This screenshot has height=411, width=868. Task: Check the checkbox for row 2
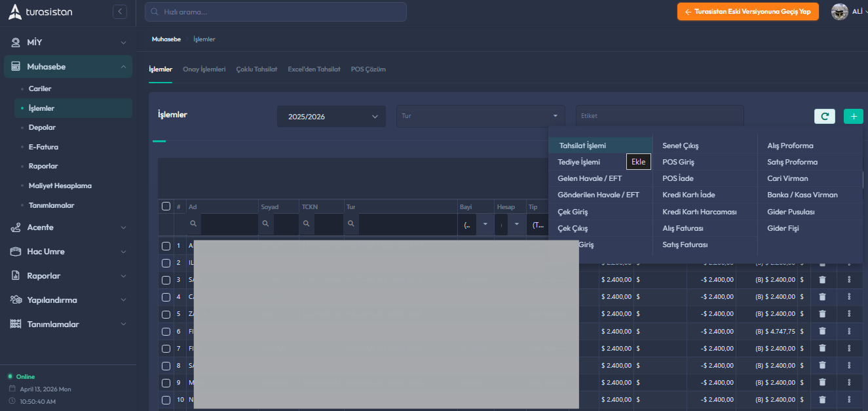coord(166,263)
